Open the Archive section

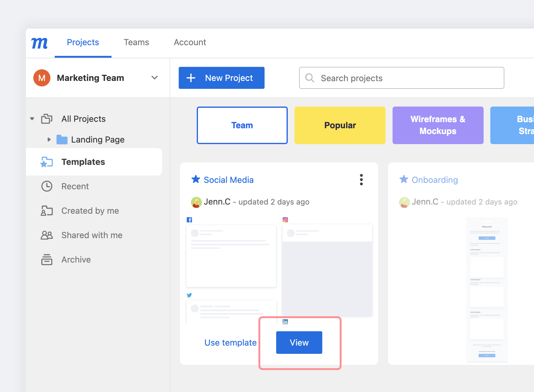[x=76, y=260]
